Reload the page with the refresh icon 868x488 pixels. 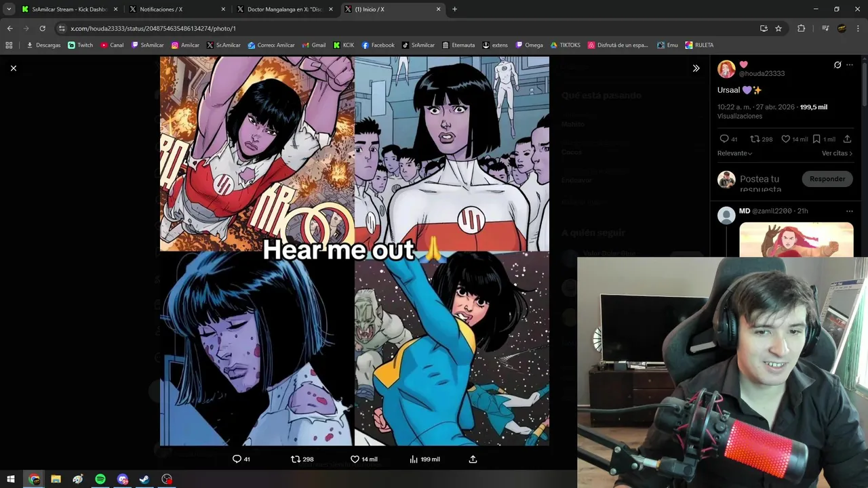click(42, 28)
